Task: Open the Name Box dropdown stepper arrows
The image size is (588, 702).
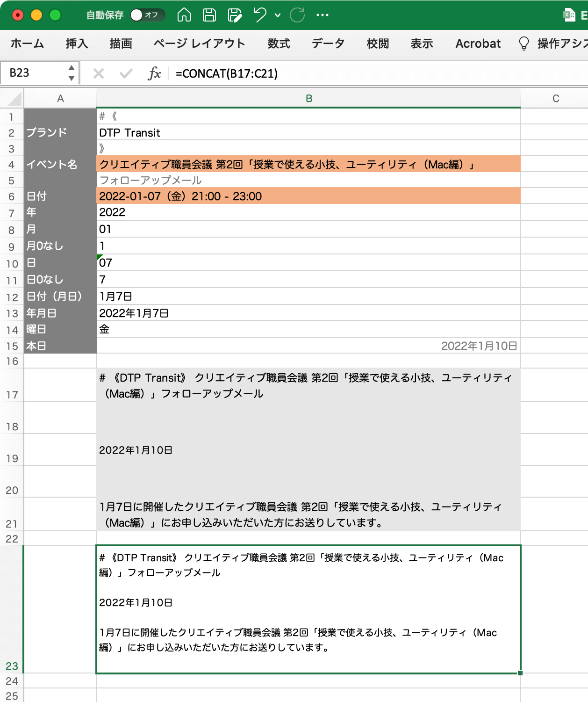Action: point(72,73)
